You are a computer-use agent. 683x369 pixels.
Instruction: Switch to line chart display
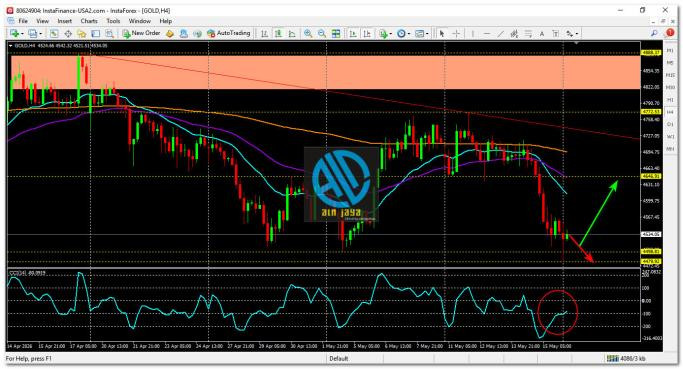[292, 34]
